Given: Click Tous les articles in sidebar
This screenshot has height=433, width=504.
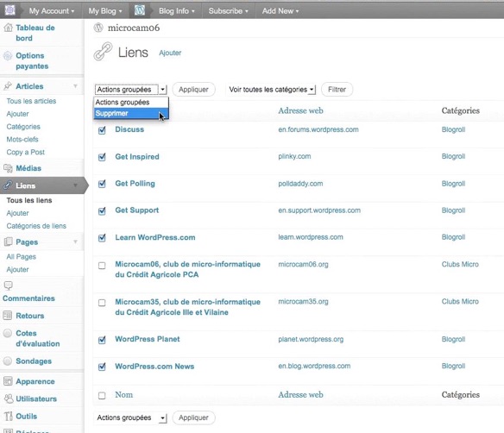Looking at the screenshot, I should pos(31,101).
